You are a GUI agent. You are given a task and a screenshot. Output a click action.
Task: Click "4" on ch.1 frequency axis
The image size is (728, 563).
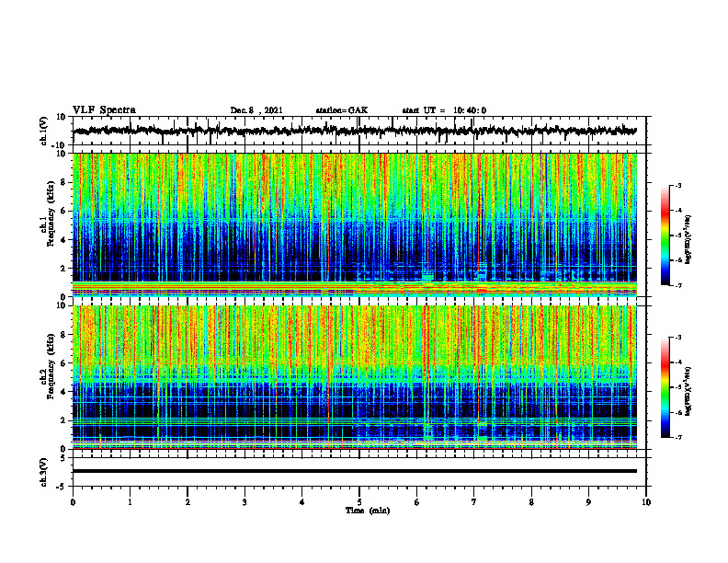[x=64, y=240]
